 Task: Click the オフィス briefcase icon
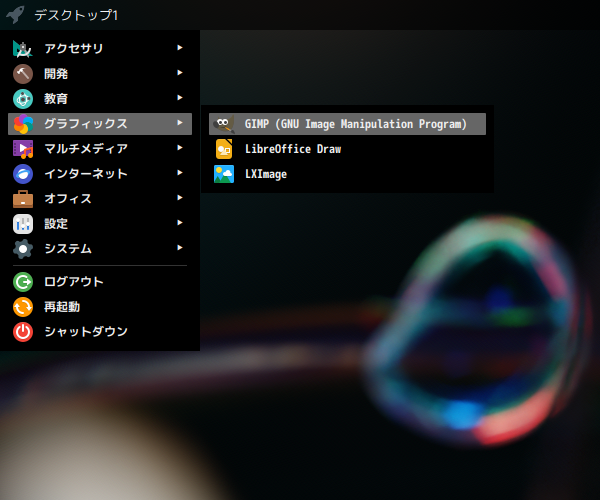pos(23,199)
